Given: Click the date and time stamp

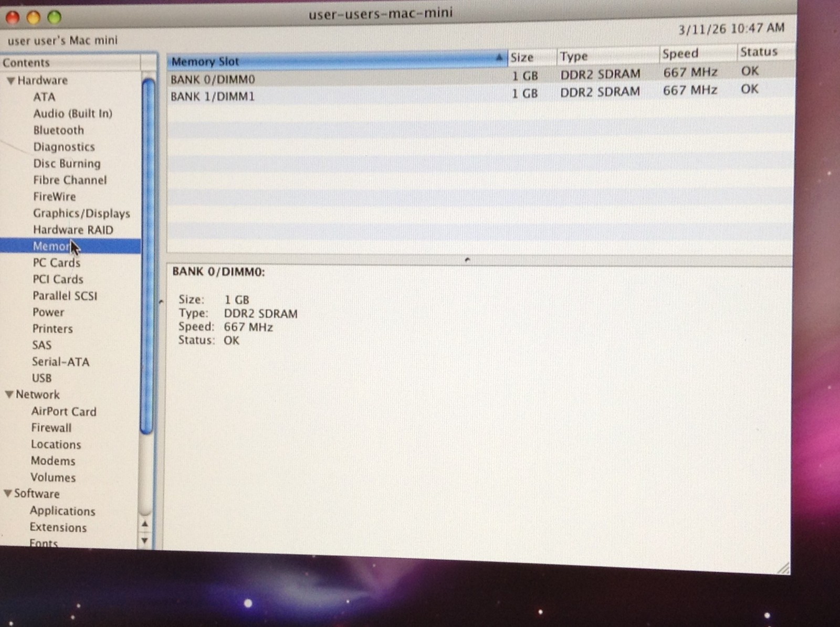Looking at the screenshot, I should [731, 29].
